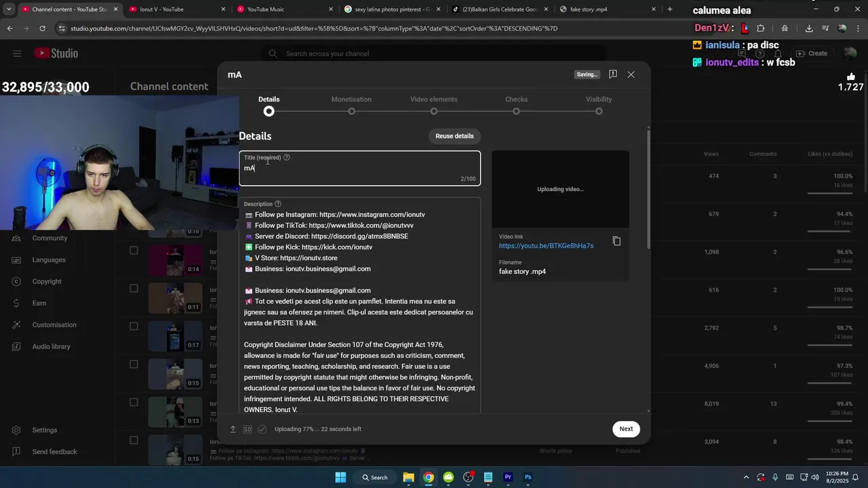Select checkbox for video row with 3,094 views
This screenshot has width=868, height=488.
(x=134, y=441)
